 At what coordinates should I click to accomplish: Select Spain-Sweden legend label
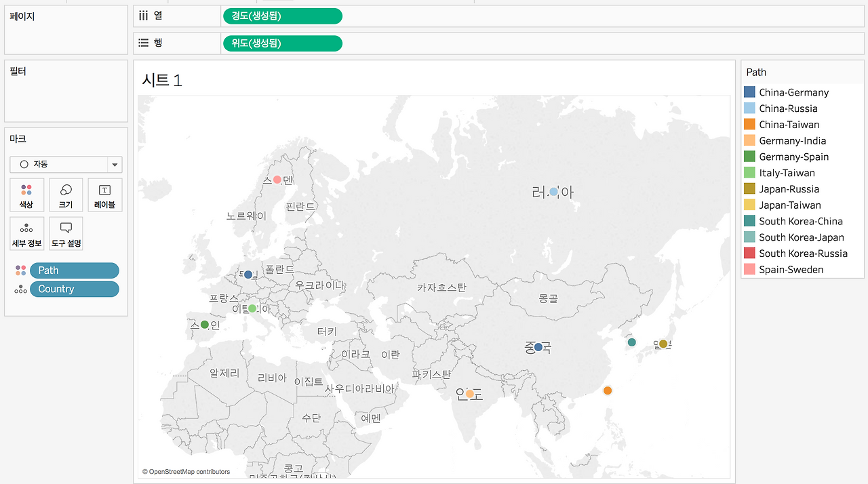[x=791, y=270]
